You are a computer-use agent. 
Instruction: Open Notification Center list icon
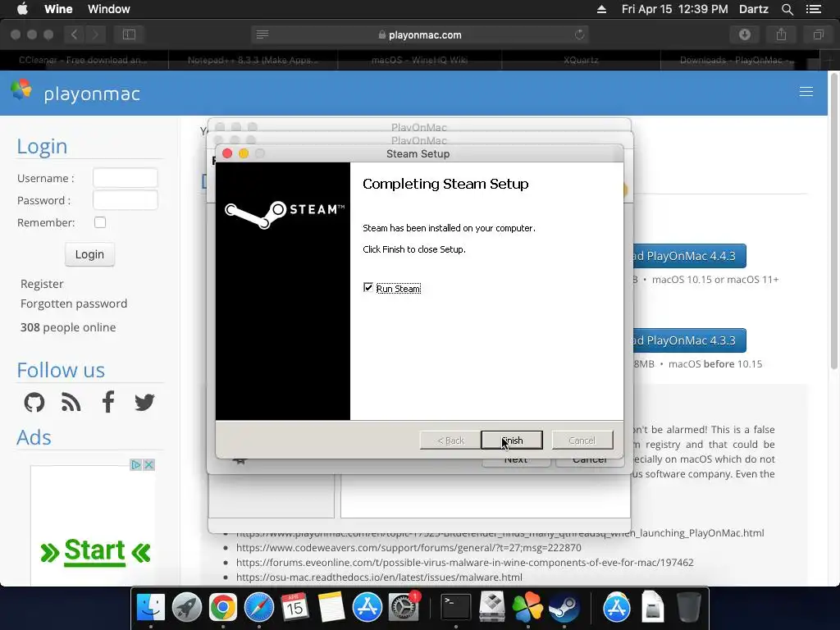click(x=813, y=9)
